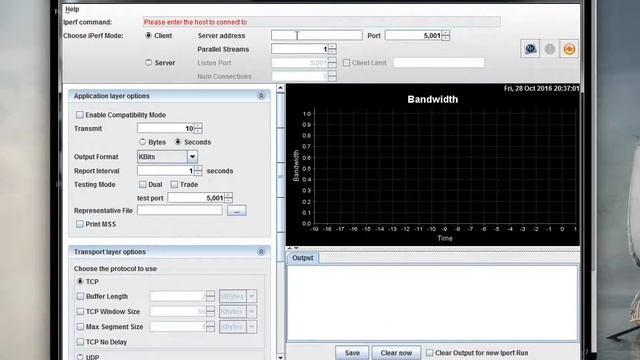Increase the Report Interval with up arrow

coord(198,168)
